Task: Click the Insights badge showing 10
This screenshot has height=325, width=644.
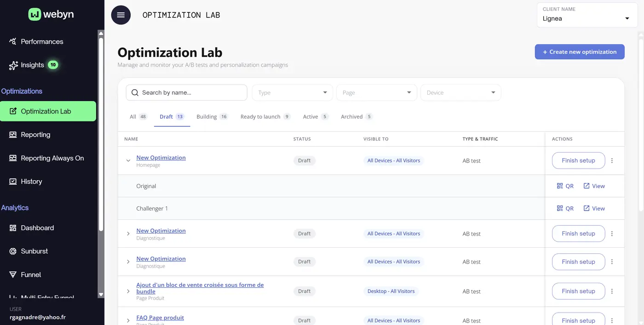Action: [53, 65]
